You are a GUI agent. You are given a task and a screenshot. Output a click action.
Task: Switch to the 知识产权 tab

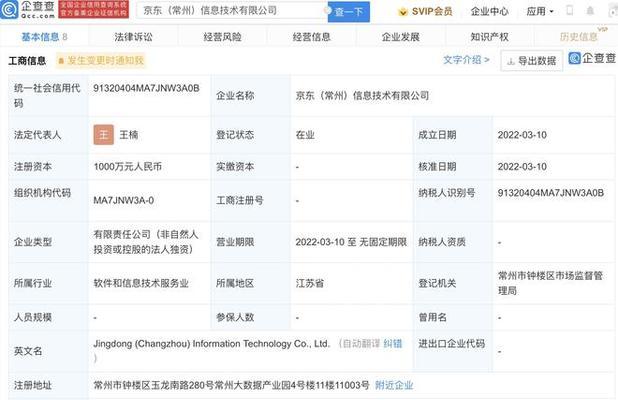click(x=490, y=37)
